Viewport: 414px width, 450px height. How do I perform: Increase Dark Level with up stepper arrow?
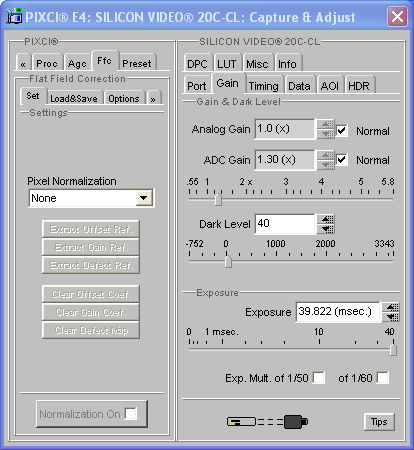[x=327, y=219]
